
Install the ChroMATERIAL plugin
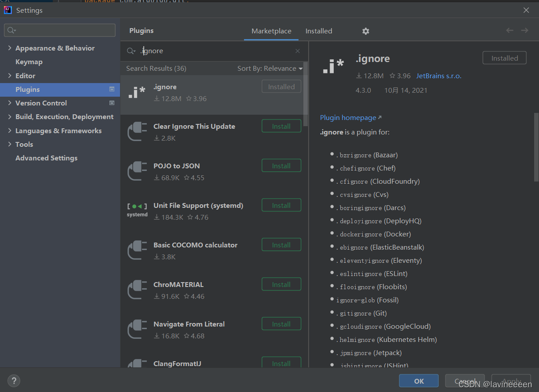tap(281, 284)
